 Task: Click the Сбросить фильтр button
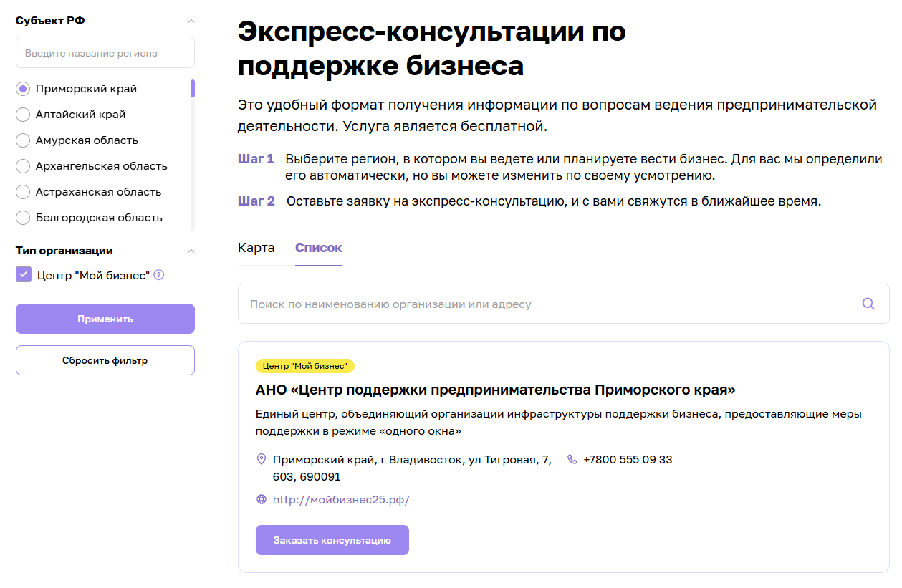tap(105, 360)
